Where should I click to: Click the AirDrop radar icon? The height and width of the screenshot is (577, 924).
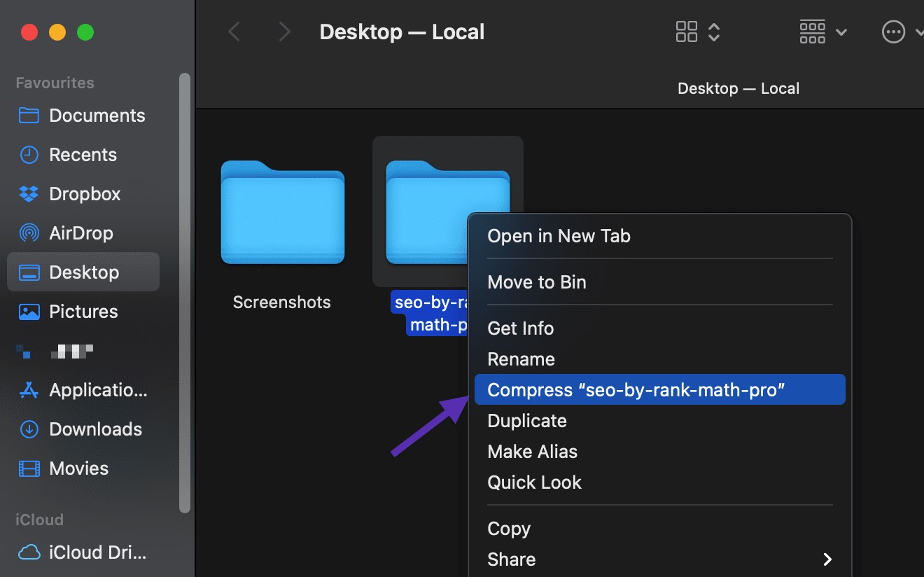click(29, 233)
